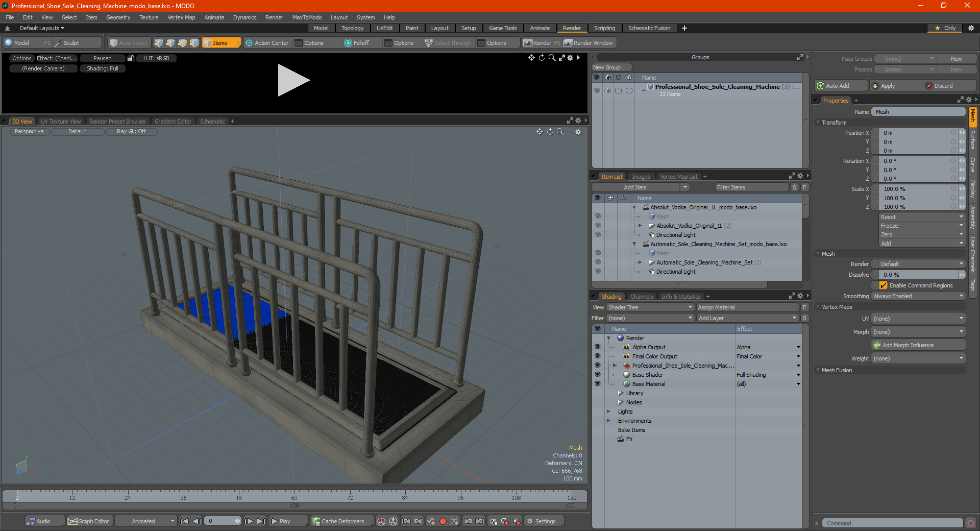Screen dimensions: 980x531
Task: Go to first frame
Action: point(185,521)
